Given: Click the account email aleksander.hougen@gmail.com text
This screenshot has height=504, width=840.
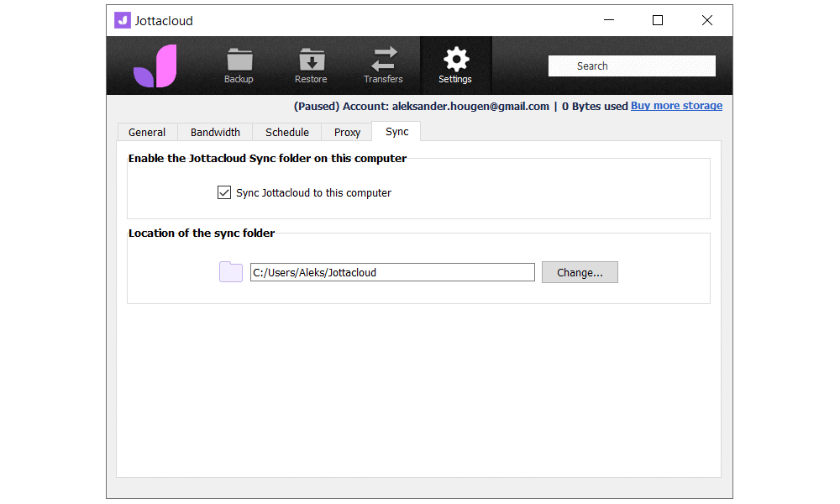Looking at the screenshot, I should pos(470,106).
